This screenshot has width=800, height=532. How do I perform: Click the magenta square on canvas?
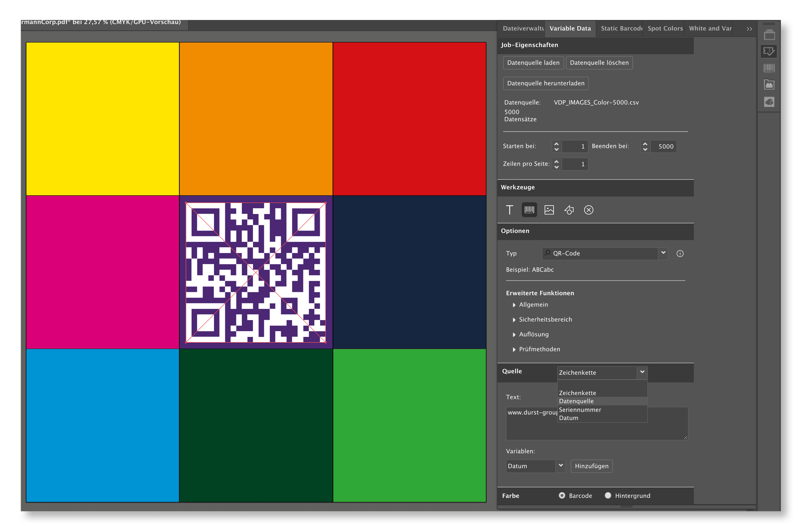click(103, 272)
